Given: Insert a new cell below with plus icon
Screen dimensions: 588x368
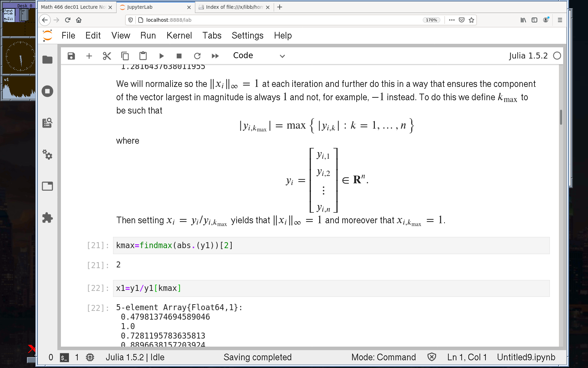Looking at the screenshot, I should pyautogui.click(x=89, y=56).
